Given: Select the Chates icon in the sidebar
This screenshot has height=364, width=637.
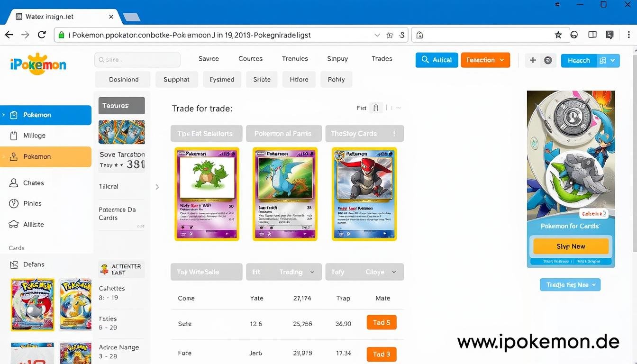Looking at the screenshot, I should coord(14,182).
